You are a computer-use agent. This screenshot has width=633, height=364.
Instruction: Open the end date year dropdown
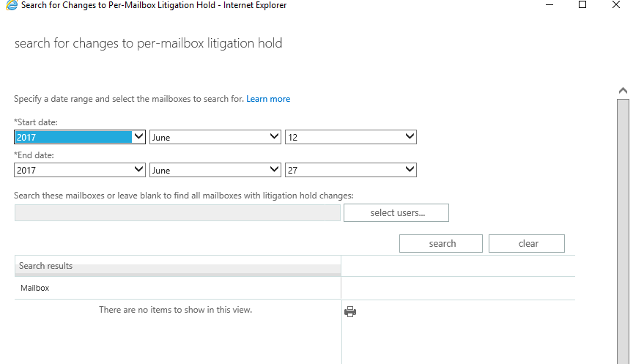[x=80, y=171]
